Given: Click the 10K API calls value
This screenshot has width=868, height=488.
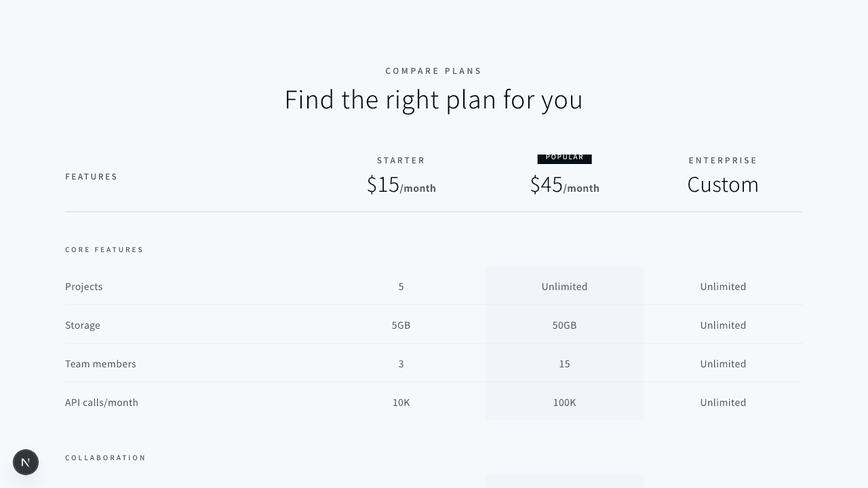Looking at the screenshot, I should [x=401, y=403].
